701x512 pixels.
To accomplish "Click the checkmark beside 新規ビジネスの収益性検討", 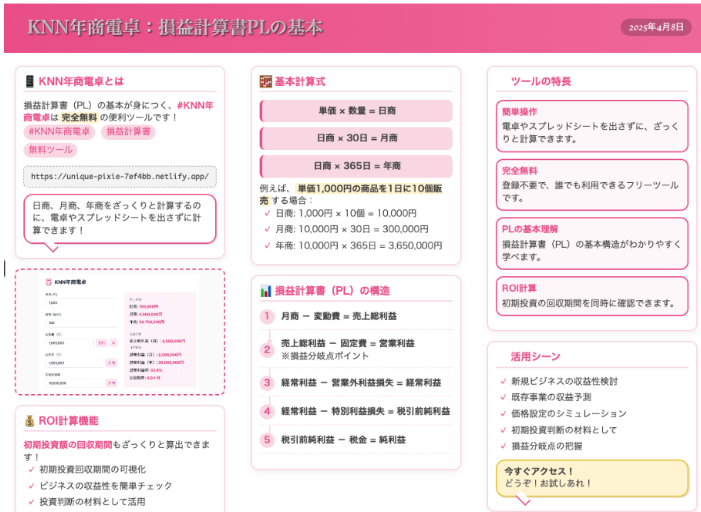I will pos(502,382).
